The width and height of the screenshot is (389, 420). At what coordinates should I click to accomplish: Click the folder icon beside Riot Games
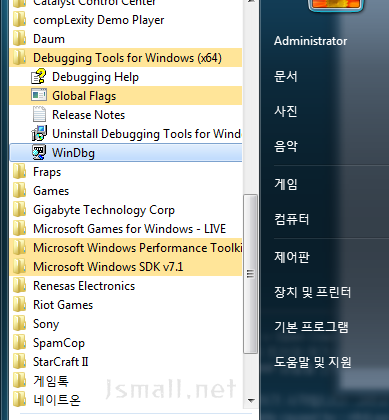click(x=19, y=305)
